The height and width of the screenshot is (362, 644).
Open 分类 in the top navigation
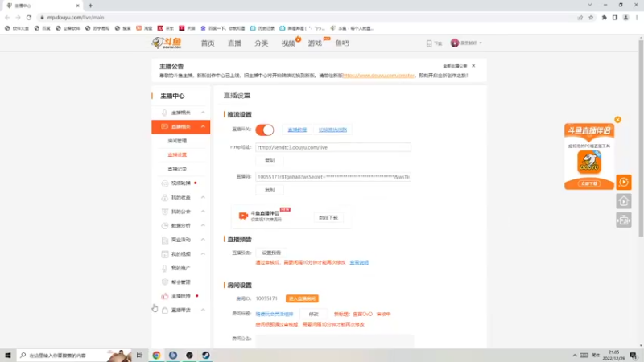click(261, 43)
